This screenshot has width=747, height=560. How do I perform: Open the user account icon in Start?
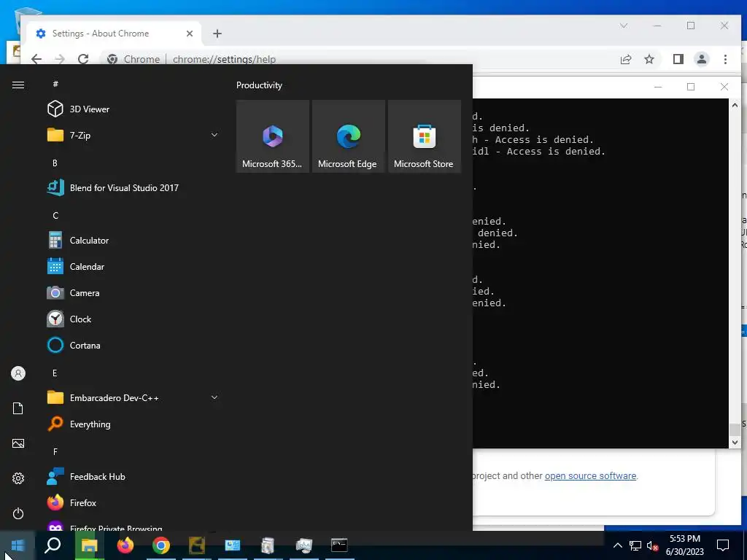pyautogui.click(x=18, y=373)
